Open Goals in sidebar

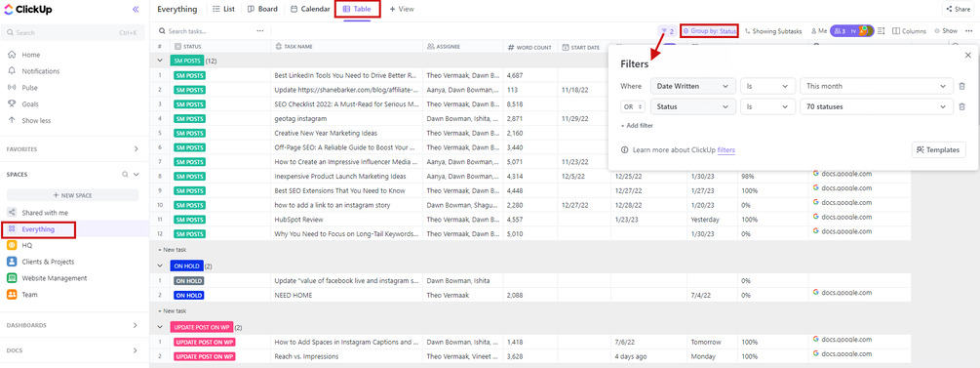tap(30, 103)
